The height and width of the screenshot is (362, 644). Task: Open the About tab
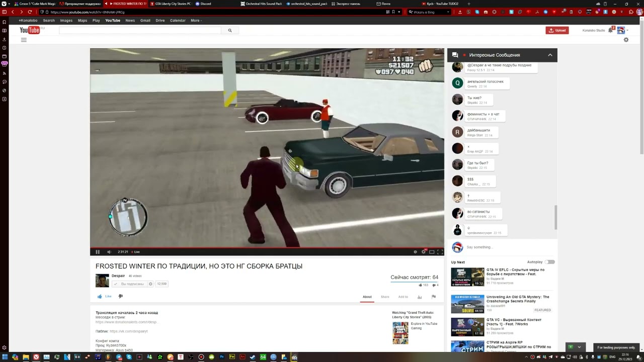click(367, 297)
